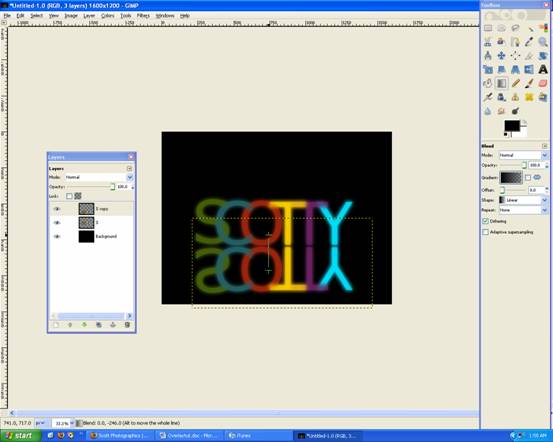Click New Layer icon in Layers panel
The height and width of the screenshot is (442, 553).
coord(56,325)
